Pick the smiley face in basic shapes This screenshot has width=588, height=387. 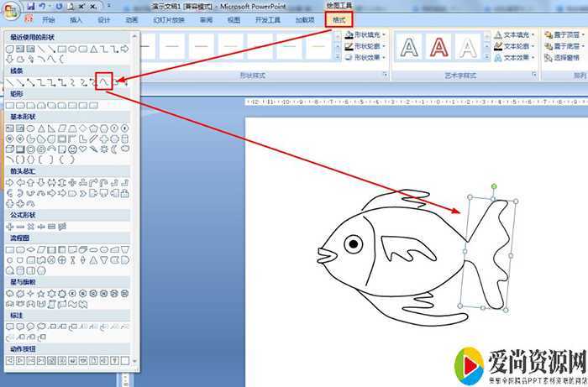coord(72,149)
